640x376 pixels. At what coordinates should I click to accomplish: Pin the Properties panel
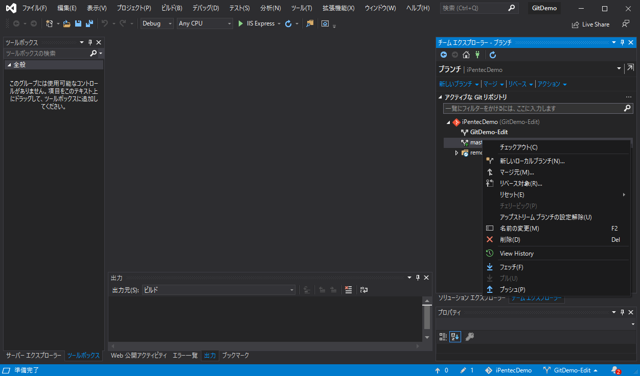click(622, 312)
